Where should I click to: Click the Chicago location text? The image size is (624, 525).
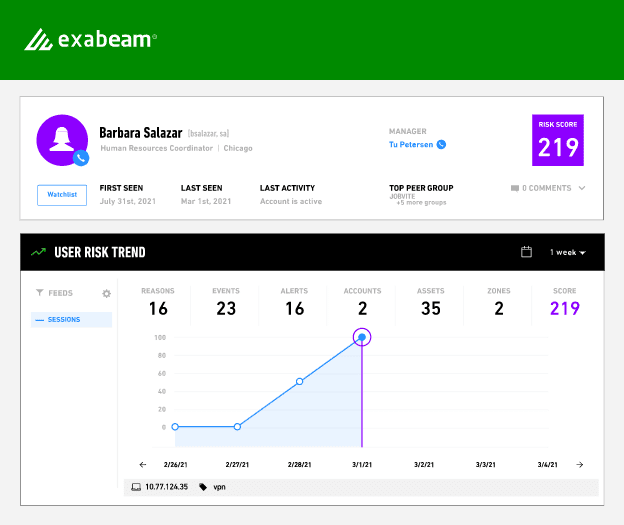238,148
